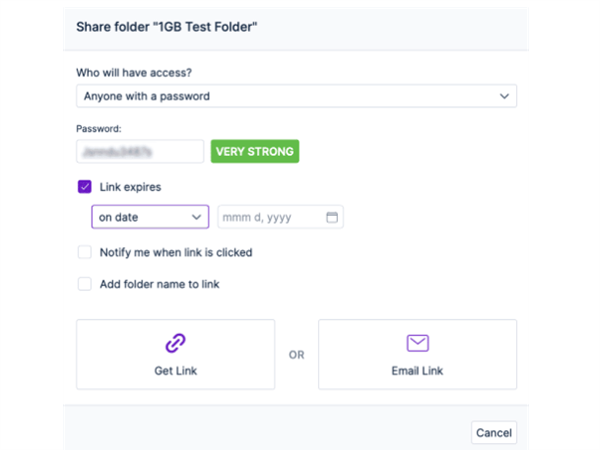Click the "Add folder name to link" text
Image resolution: width=600 pixels, height=450 pixels.
click(x=160, y=284)
